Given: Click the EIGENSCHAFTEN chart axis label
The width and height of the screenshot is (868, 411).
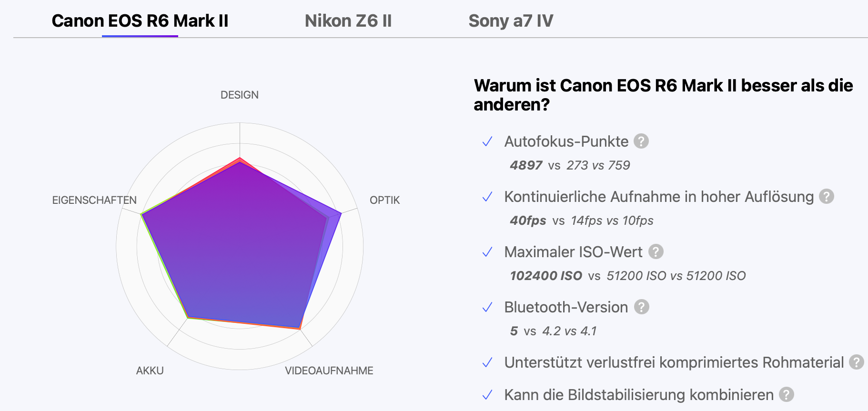Looking at the screenshot, I should click(94, 200).
